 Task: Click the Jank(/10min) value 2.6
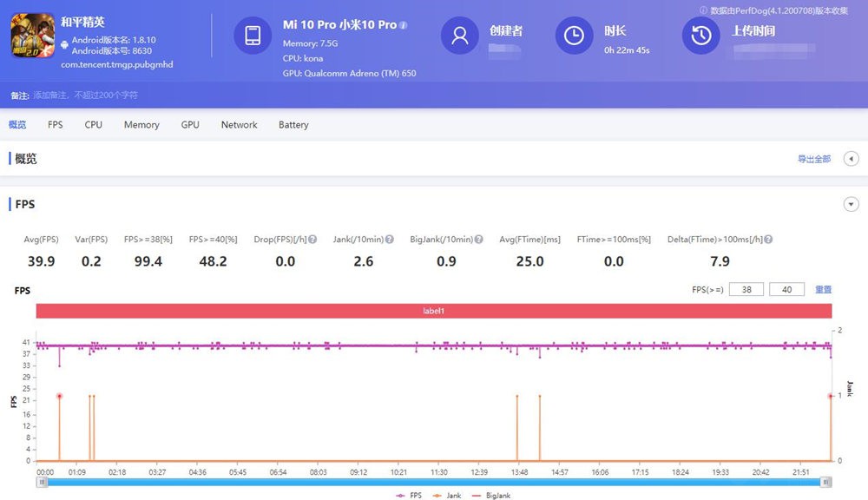pos(364,261)
